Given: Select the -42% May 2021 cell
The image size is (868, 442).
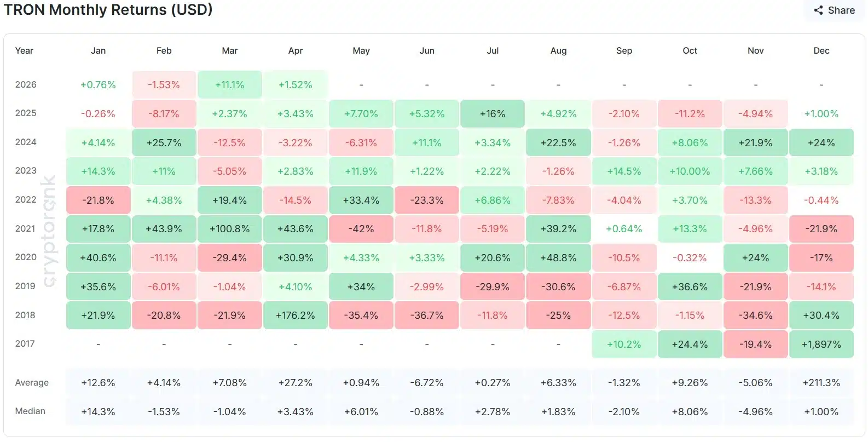Looking at the screenshot, I should pos(361,229).
